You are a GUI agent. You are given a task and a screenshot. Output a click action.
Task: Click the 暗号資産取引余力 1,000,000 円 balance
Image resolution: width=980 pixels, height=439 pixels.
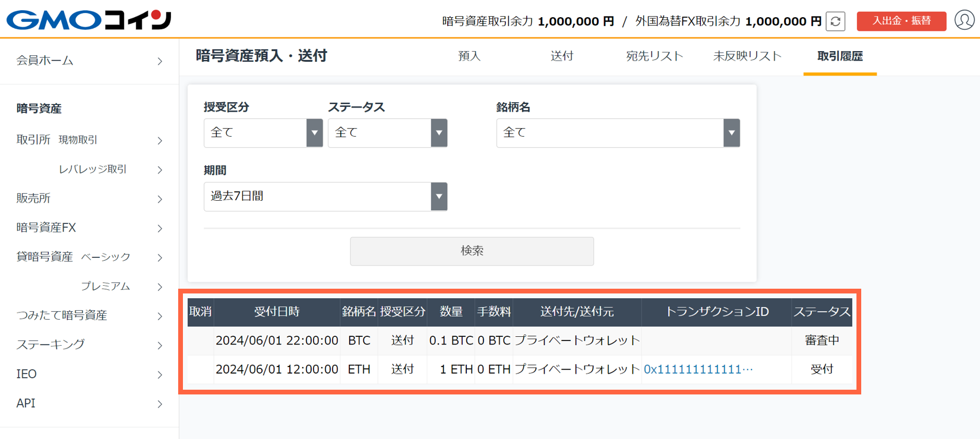(528, 21)
